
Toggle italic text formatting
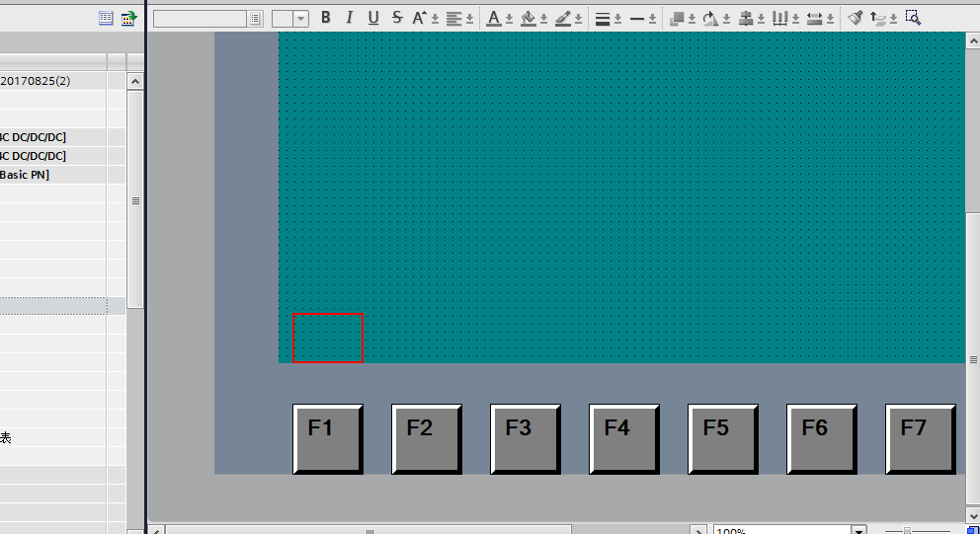[x=349, y=18]
